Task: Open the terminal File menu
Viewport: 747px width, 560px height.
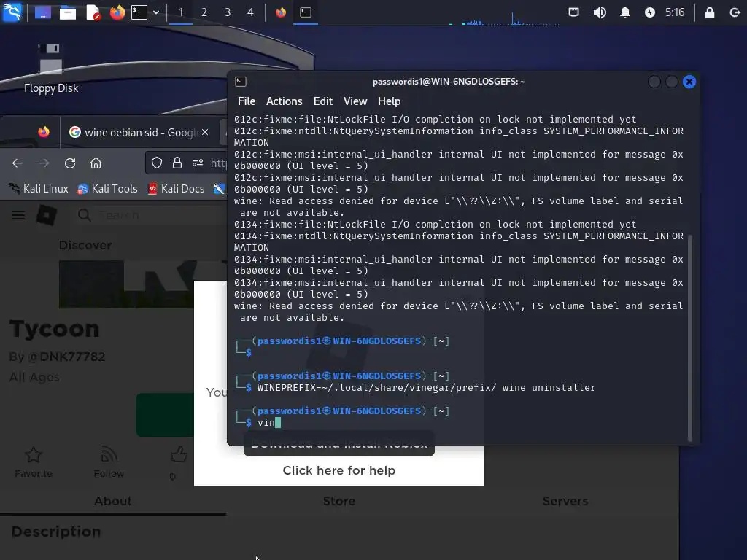Action: point(247,101)
